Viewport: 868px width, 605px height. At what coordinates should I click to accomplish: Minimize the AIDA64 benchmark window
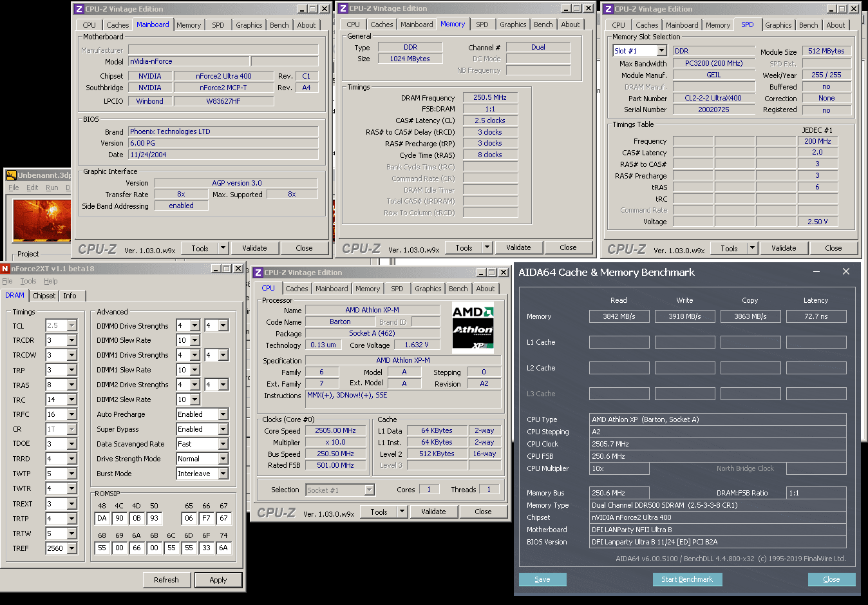pyautogui.click(x=816, y=272)
